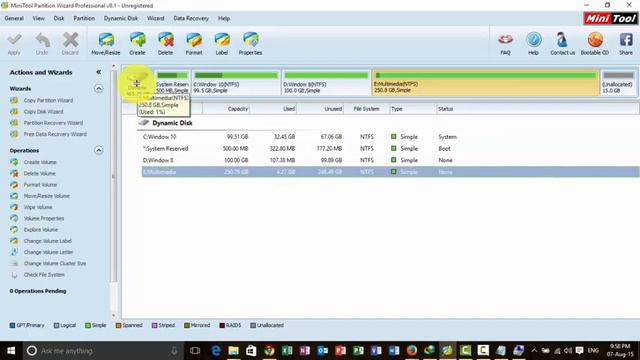Open the Wizard menu
Screen dimensions: 640x360
(156, 18)
